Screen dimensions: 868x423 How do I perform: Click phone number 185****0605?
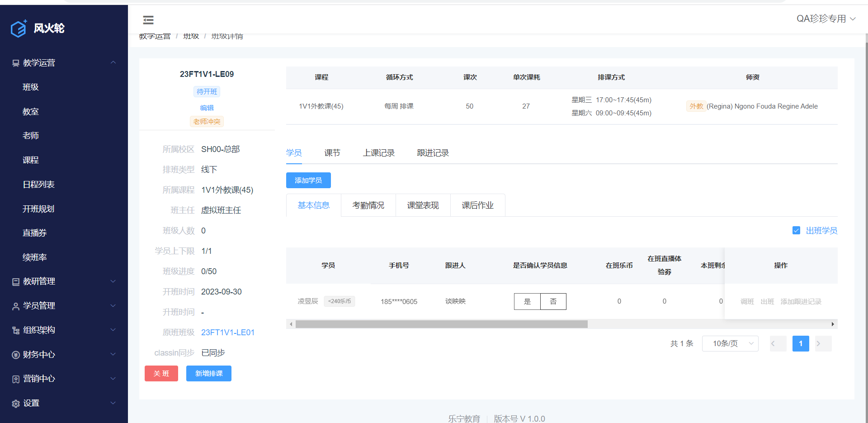(x=399, y=302)
